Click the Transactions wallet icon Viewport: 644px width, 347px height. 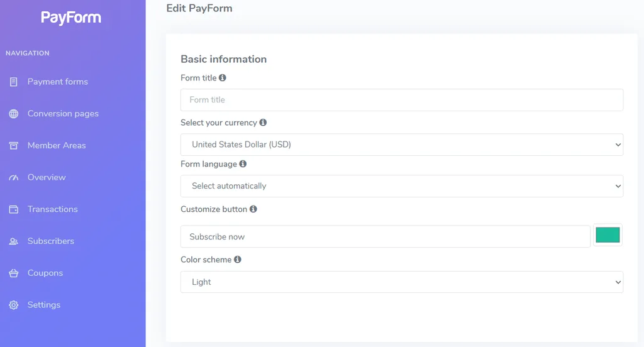[14, 209]
